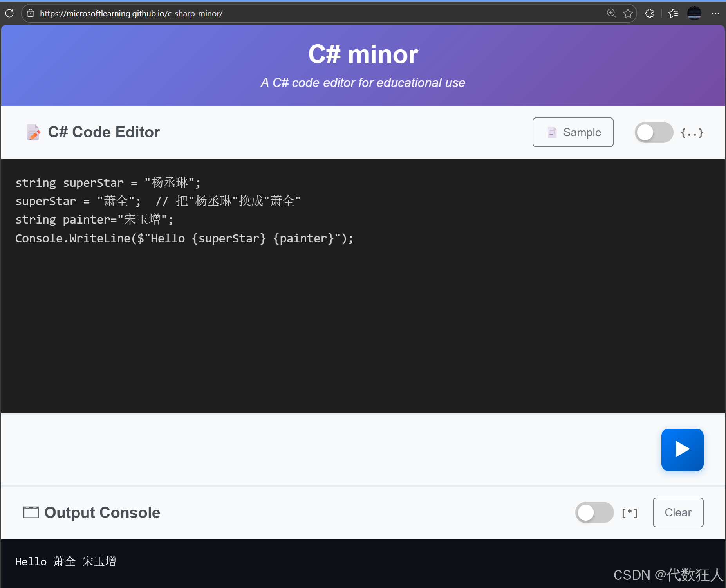This screenshot has height=588, width=726.
Task: Click the C# Code Editor heading
Action: (104, 132)
